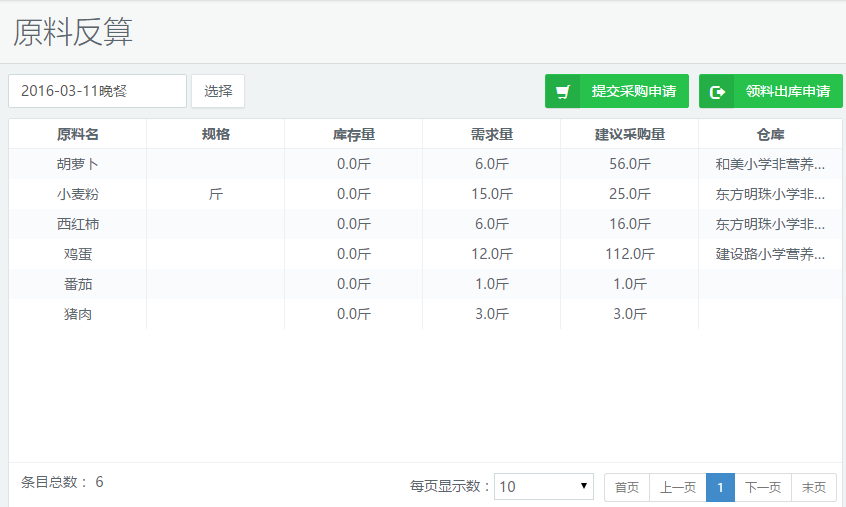Select the 胡萝卜 row
The width and height of the screenshot is (846, 507).
(x=77, y=164)
